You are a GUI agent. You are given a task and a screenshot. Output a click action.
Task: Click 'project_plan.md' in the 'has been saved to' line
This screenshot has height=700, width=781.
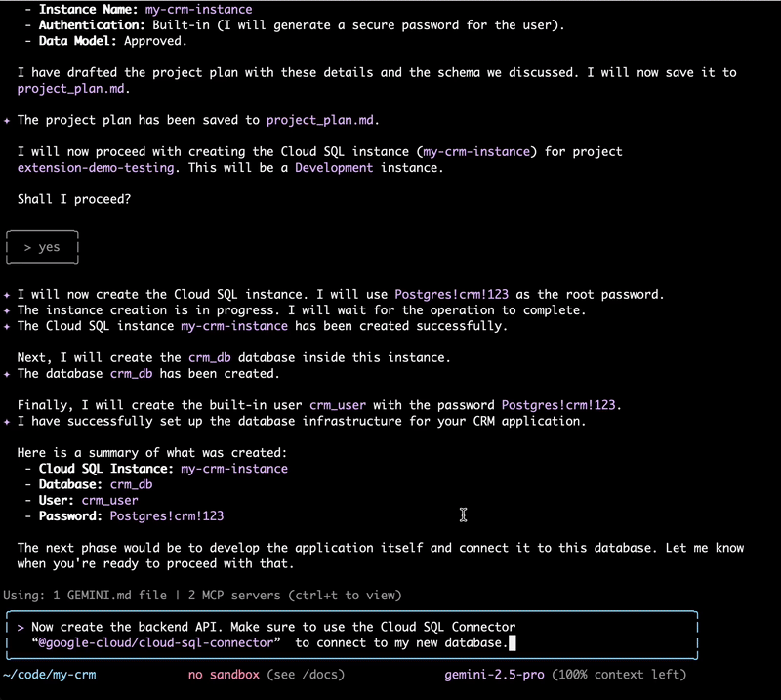(320, 120)
